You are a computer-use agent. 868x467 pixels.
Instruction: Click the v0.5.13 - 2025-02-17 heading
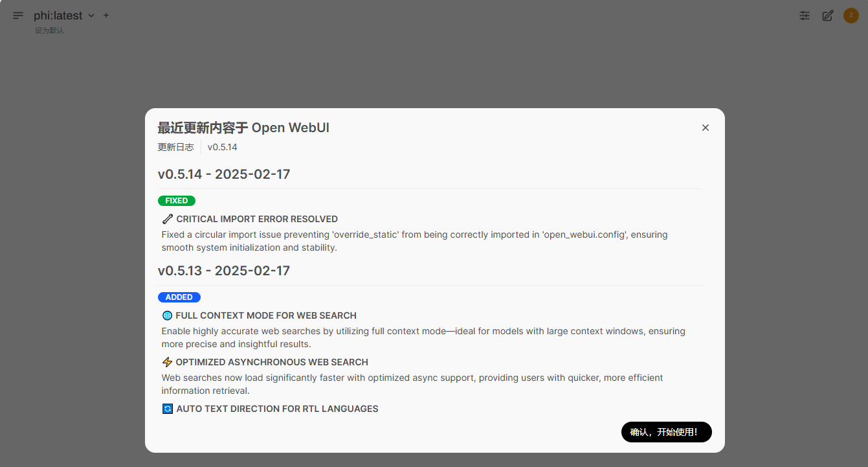coord(224,271)
